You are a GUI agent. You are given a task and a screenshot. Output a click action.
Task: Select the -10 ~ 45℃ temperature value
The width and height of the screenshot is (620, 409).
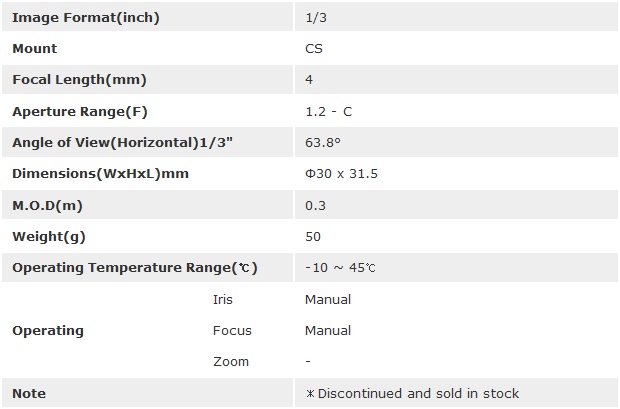(340, 267)
